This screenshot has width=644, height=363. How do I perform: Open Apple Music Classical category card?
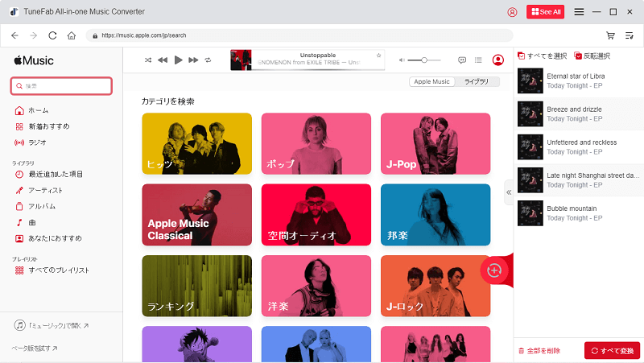(196, 215)
